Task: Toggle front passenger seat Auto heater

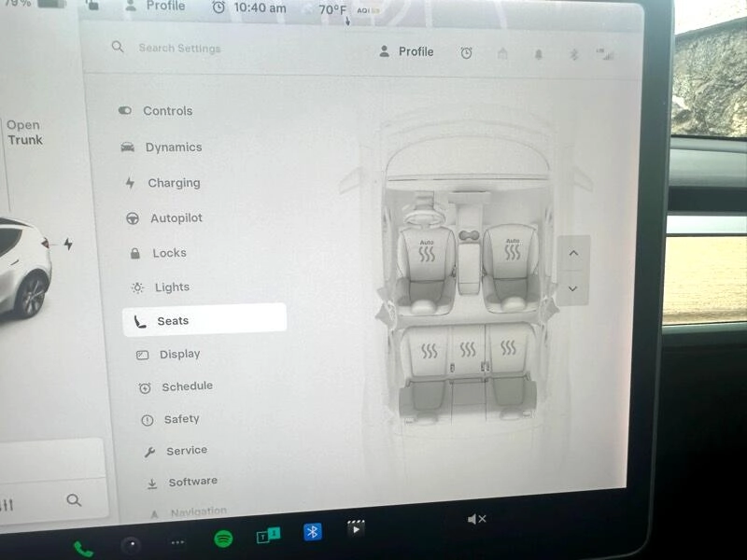Action: pos(512,249)
